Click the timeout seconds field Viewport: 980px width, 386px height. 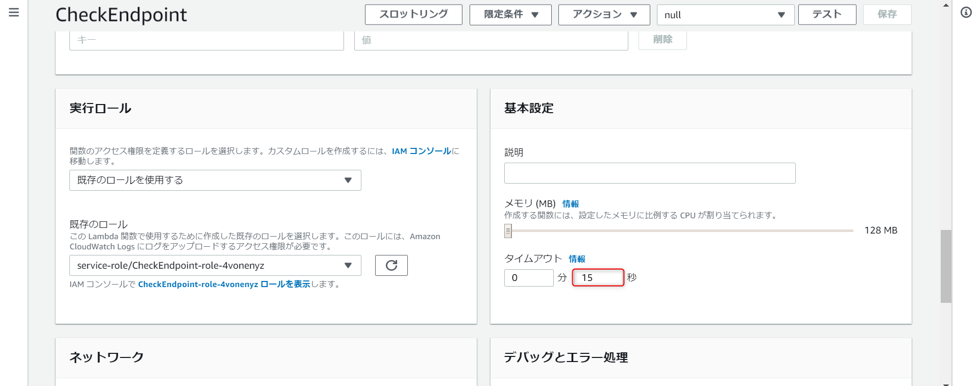[x=598, y=277]
